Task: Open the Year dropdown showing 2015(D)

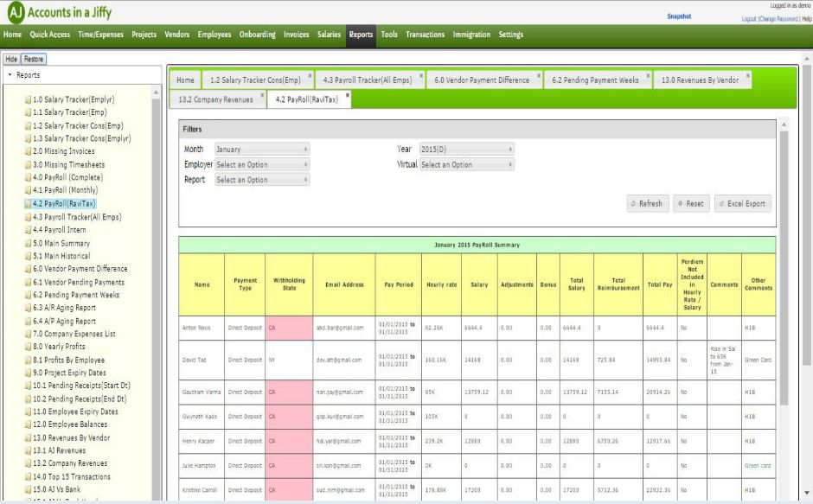Action: click(467, 150)
